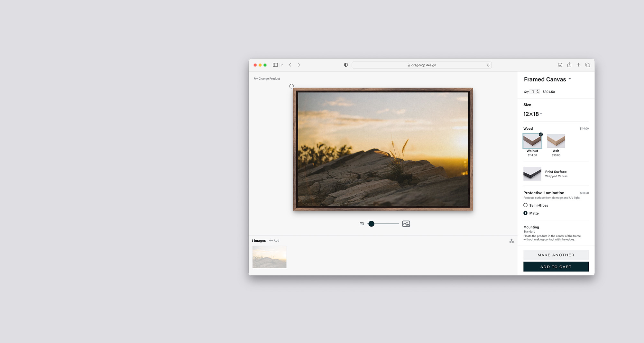This screenshot has width=644, height=343.
Task: Click the rotate image icon above canvas
Action: (x=291, y=86)
